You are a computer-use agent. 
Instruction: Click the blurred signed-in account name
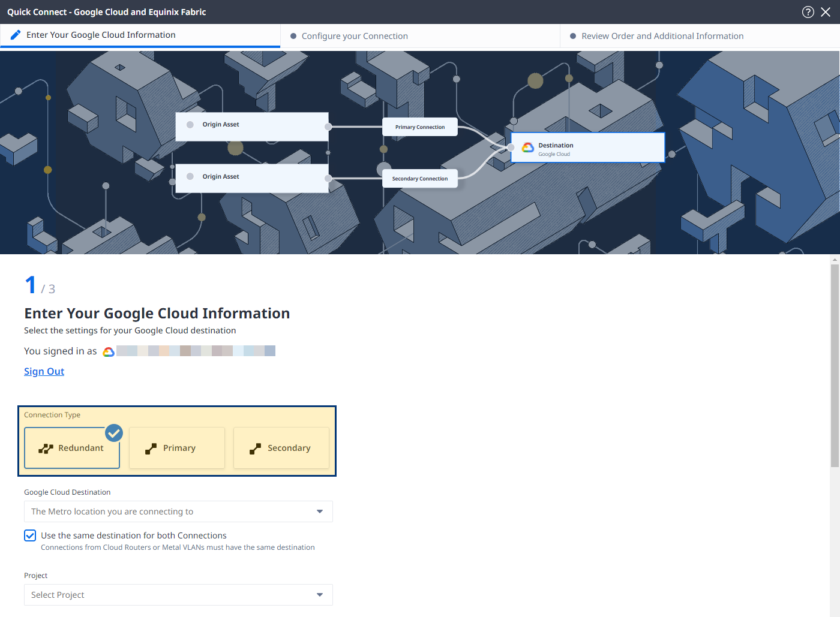point(196,351)
